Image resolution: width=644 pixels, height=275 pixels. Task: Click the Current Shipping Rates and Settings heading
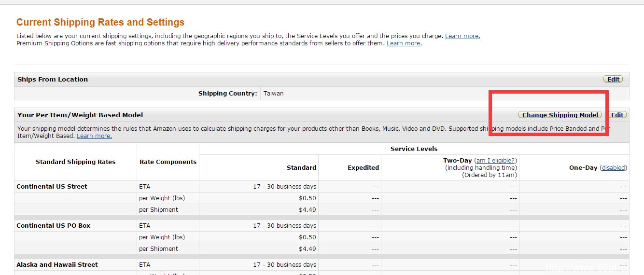[100, 22]
